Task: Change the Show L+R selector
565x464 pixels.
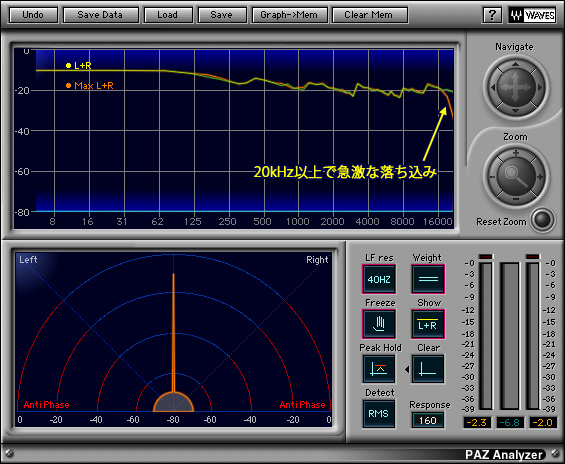Action: 428,324
